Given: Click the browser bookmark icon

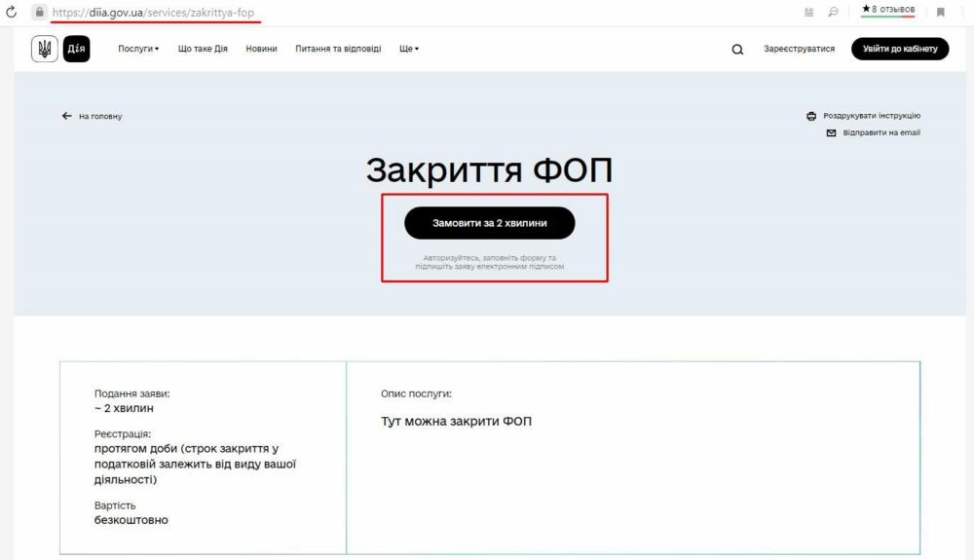Looking at the screenshot, I should click(941, 12).
